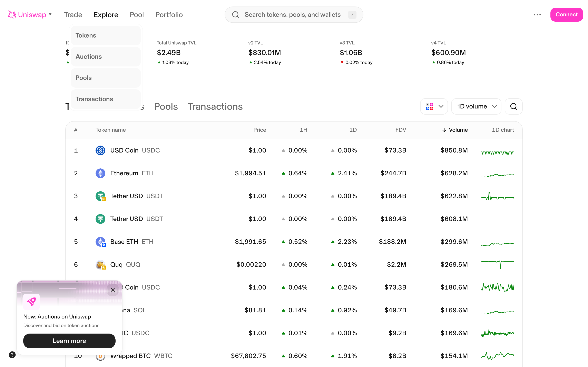Click the USD Coin token icon
Viewport: 588px width, 367px height.
pyautogui.click(x=100, y=150)
